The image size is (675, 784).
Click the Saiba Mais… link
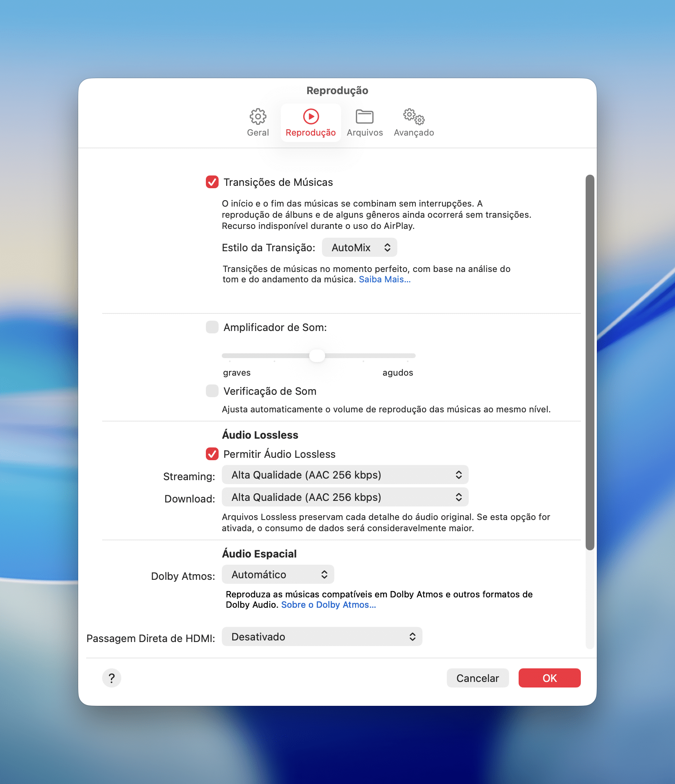pos(385,280)
